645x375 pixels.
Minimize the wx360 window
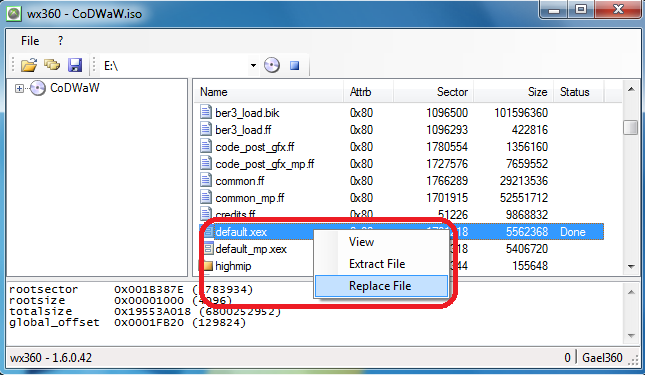point(554,10)
